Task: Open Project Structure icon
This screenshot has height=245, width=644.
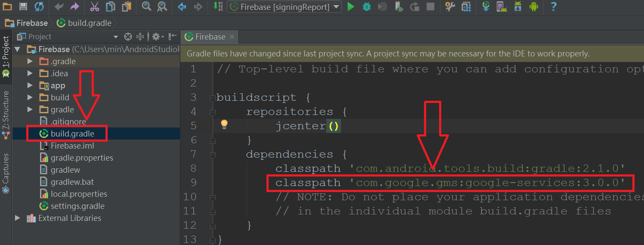Action: [x=466, y=6]
